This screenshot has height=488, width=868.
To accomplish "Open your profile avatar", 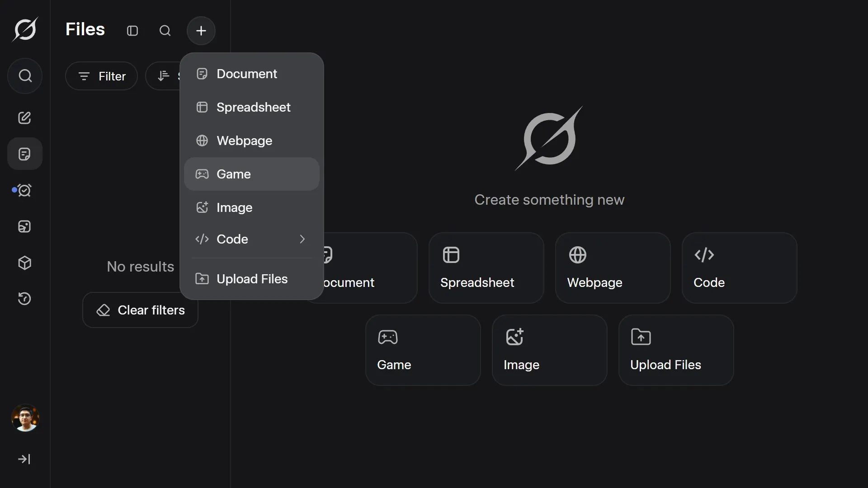I will (x=25, y=418).
